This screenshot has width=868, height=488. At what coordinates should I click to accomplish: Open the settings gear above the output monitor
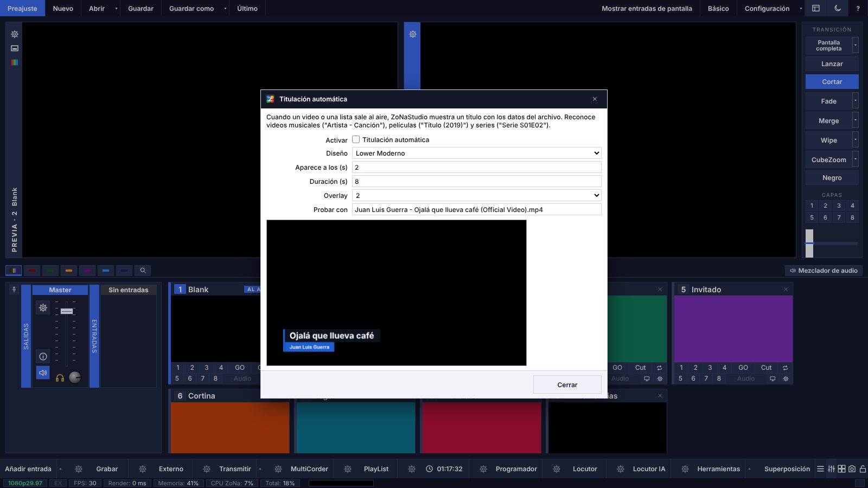(412, 34)
